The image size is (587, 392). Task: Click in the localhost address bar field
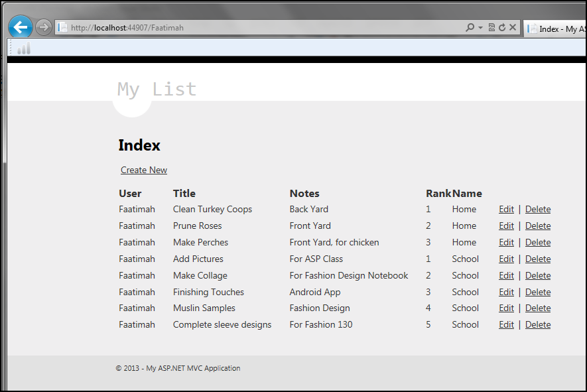(265, 28)
